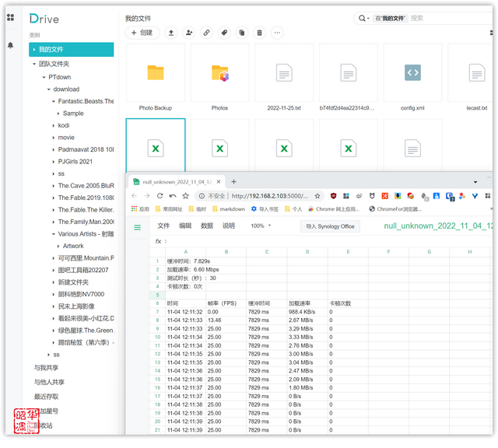Open the browser tab list dropdown arrow
This screenshot has height=448, width=498.
[475, 182]
